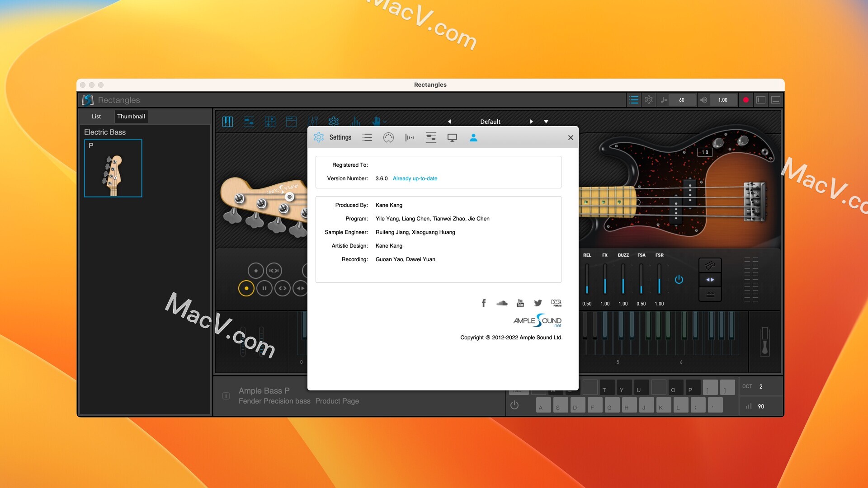Open the gear settings icon in top bar

(x=649, y=100)
